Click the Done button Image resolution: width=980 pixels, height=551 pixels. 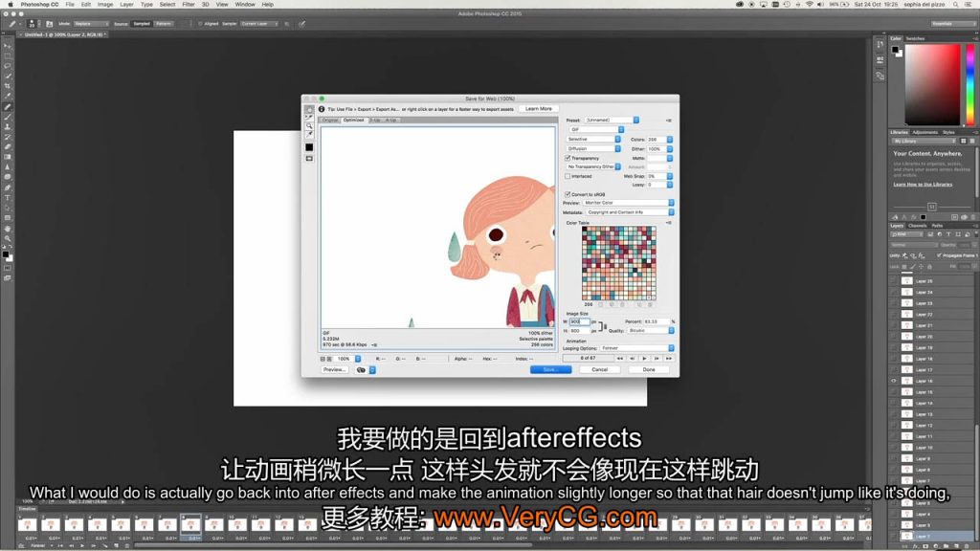(x=649, y=370)
